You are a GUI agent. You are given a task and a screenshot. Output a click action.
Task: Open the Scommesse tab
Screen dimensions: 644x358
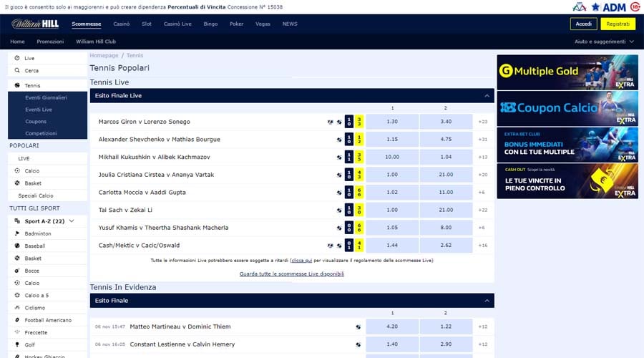pos(87,24)
